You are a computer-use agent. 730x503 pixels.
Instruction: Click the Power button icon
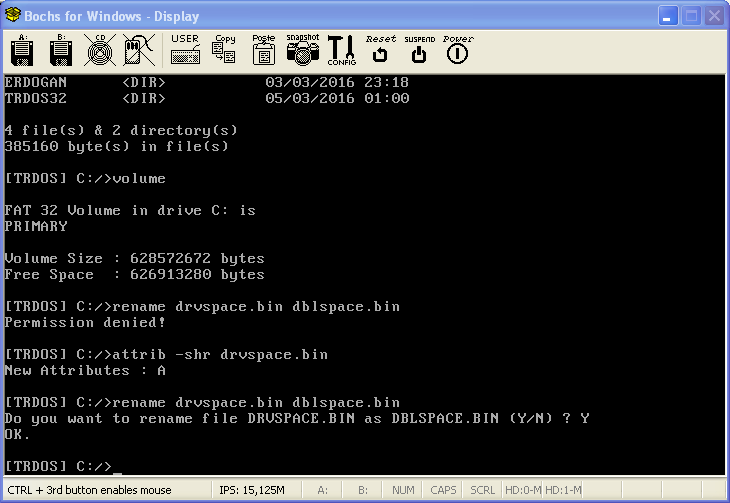(458, 49)
